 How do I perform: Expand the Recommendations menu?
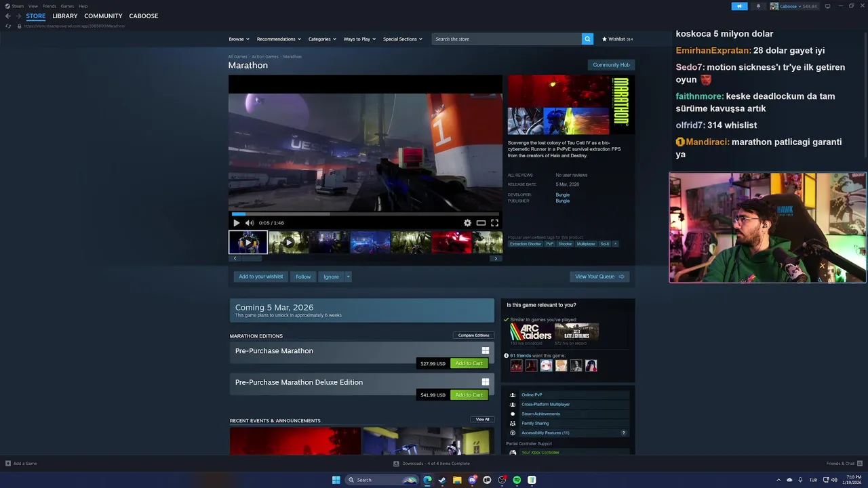coord(279,39)
